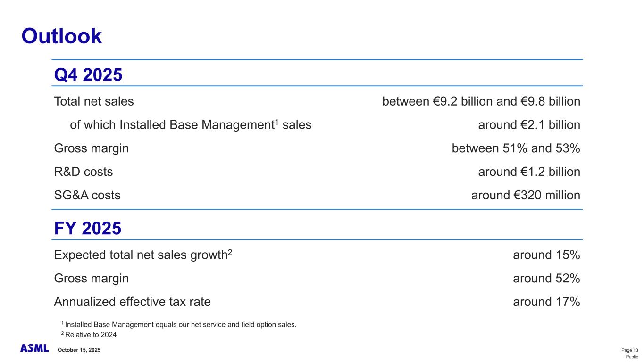Select the Q4 2025 section heading
The height and width of the screenshot is (362, 644).
click(88, 74)
